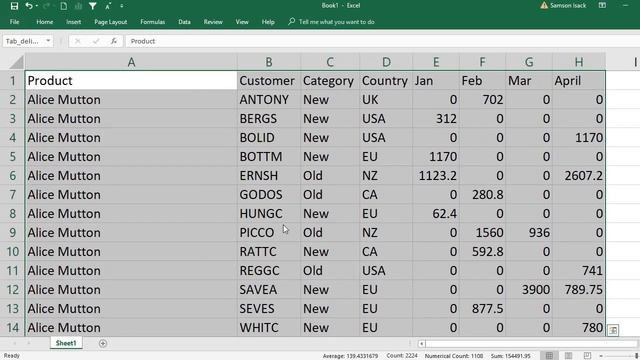Screen dimensions: 640x360
Task: Select row 6 header
Action: (x=13, y=176)
